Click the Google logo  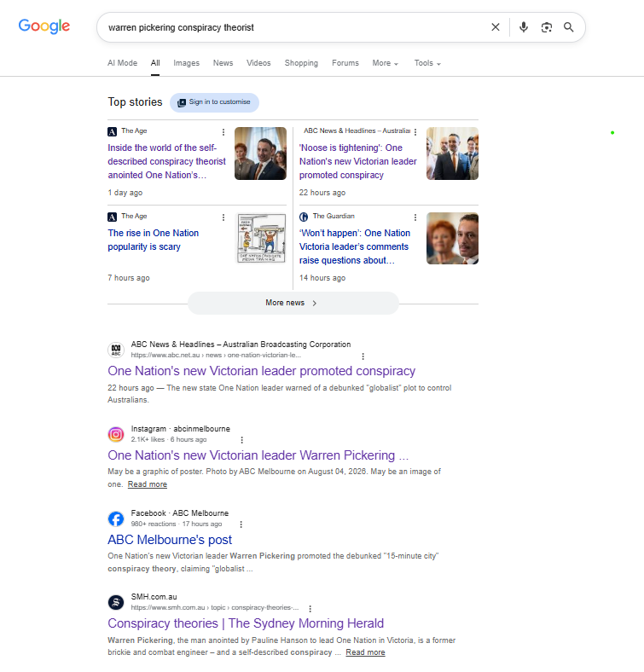point(44,26)
